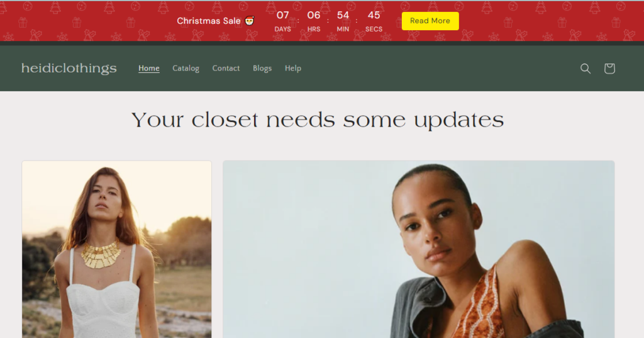Click the heidiclothings store logo

69,68
